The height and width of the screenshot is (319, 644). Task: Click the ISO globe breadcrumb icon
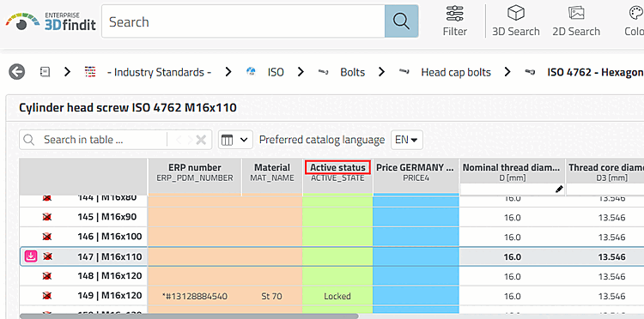251,72
